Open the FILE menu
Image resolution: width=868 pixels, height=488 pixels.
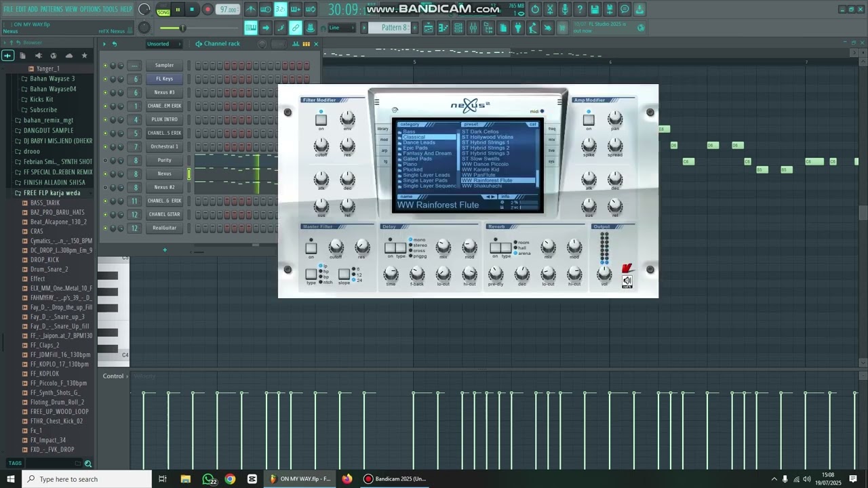click(x=8, y=9)
